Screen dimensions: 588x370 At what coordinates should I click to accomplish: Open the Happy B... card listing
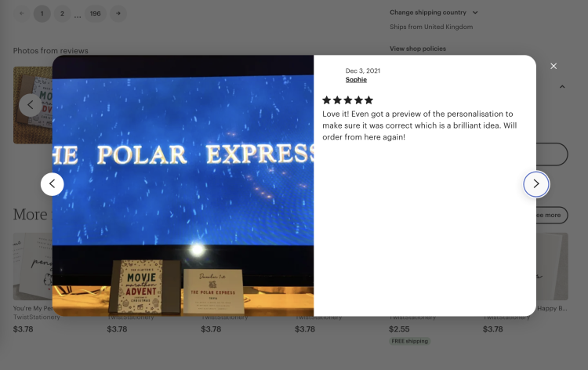click(x=552, y=309)
